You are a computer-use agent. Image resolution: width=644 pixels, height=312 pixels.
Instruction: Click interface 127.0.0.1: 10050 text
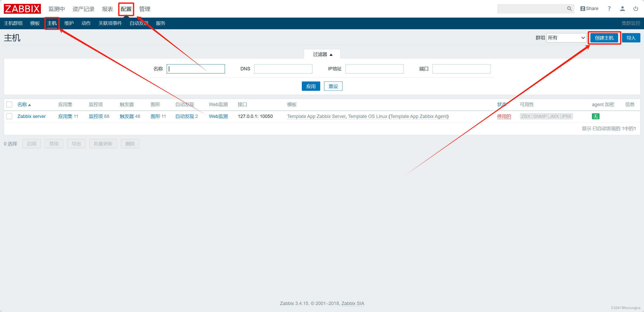[x=255, y=116]
